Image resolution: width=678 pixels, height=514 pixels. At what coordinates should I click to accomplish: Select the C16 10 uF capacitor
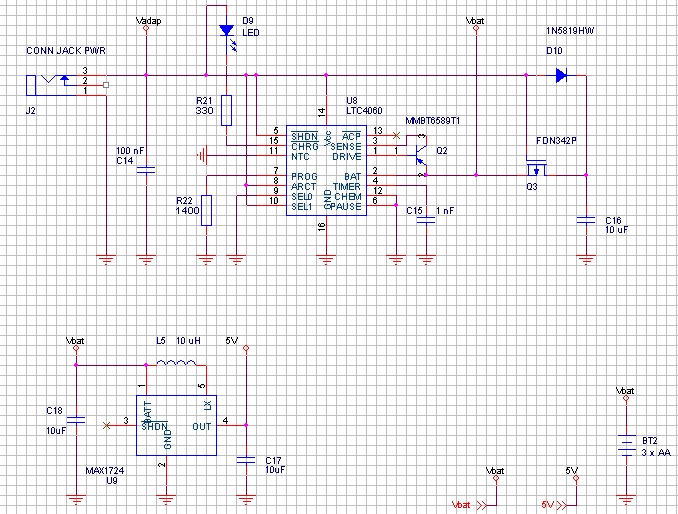click(586, 223)
